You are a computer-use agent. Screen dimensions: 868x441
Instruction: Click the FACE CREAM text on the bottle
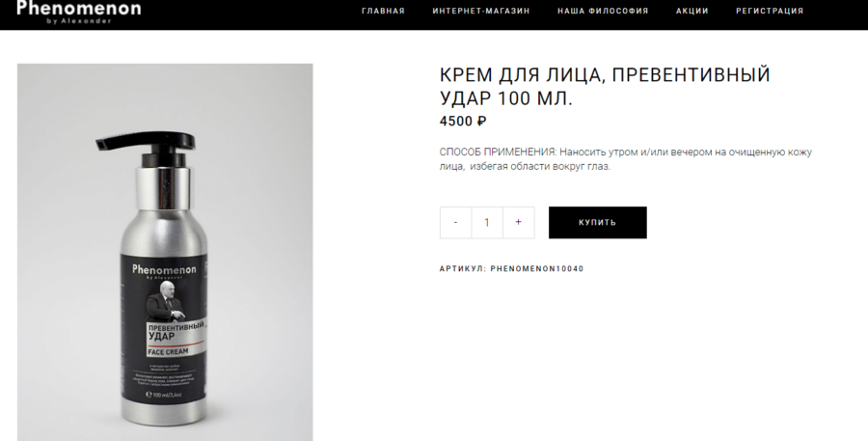click(169, 351)
